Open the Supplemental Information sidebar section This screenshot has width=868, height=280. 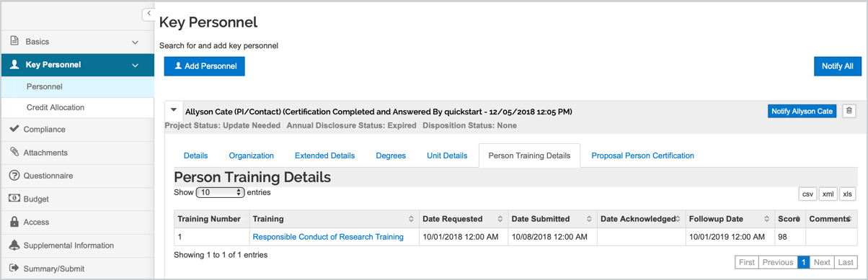pos(77,245)
